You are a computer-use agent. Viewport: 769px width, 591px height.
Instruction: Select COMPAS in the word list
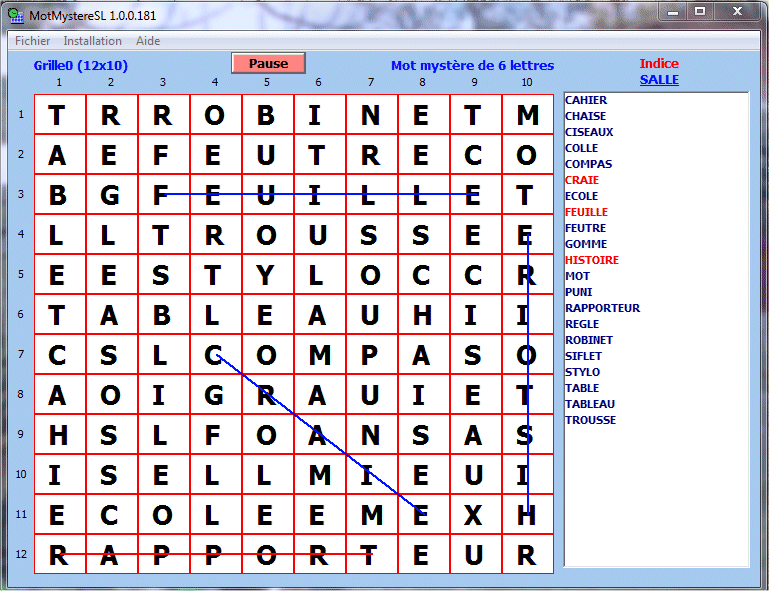(589, 164)
